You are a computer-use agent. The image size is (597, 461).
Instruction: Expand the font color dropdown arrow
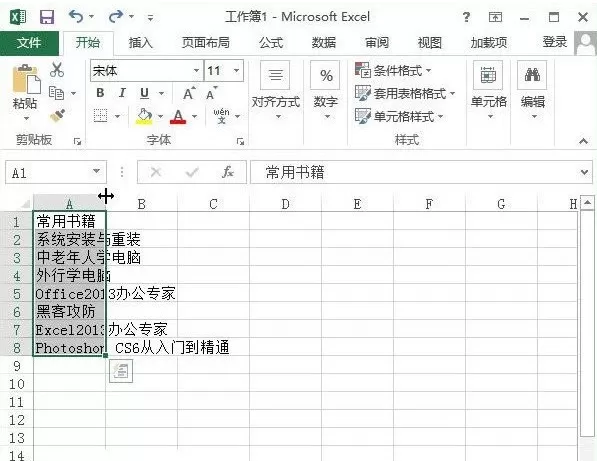(195, 116)
